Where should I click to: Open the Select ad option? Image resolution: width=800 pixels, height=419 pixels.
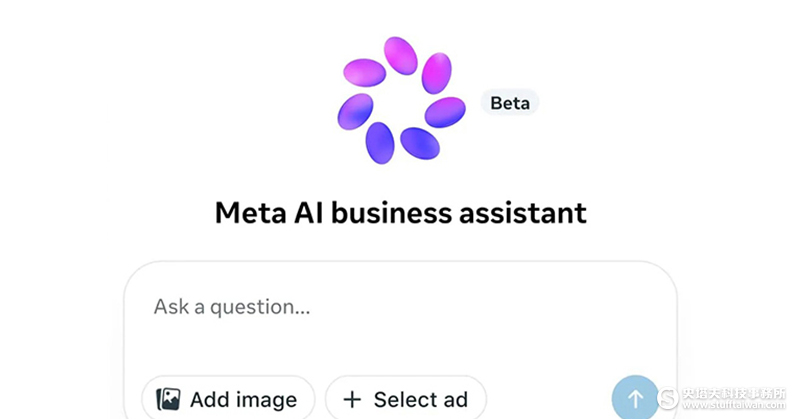pyautogui.click(x=406, y=400)
